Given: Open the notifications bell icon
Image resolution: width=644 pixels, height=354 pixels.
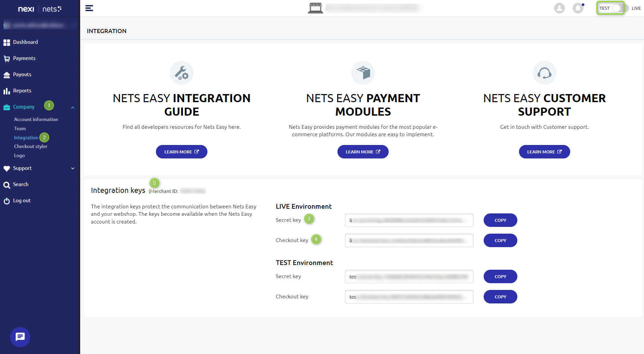Looking at the screenshot, I should tap(578, 8).
